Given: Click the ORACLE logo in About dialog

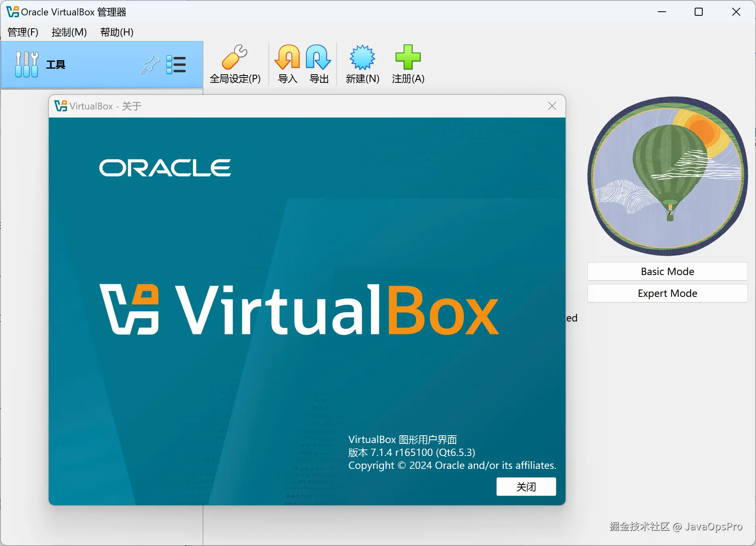Looking at the screenshot, I should coord(165,168).
